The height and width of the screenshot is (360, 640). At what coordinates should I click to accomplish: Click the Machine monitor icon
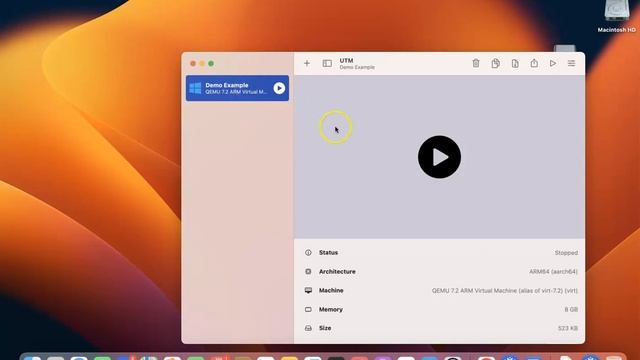coord(308,290)
